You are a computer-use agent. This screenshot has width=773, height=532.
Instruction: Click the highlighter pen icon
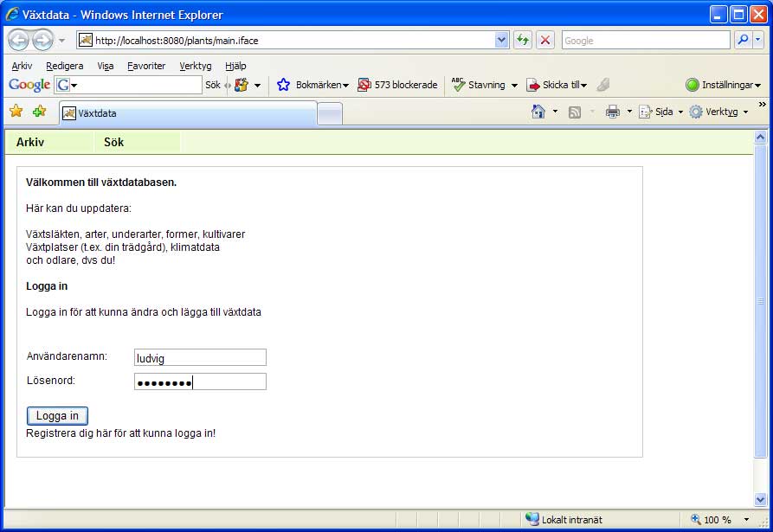[x=603, y=85]
